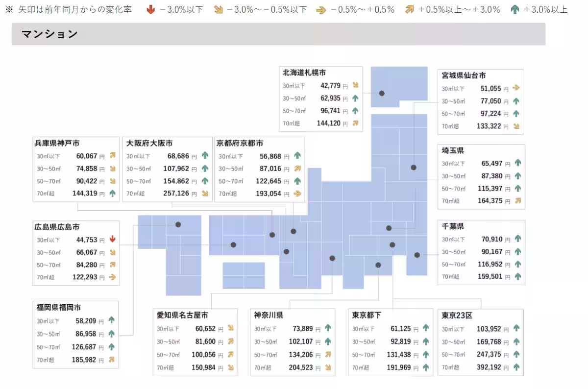Click the 東京23区 panel title
Image resolution: width=588 pixels, height=389 pixels.
[x=457, y=316]
